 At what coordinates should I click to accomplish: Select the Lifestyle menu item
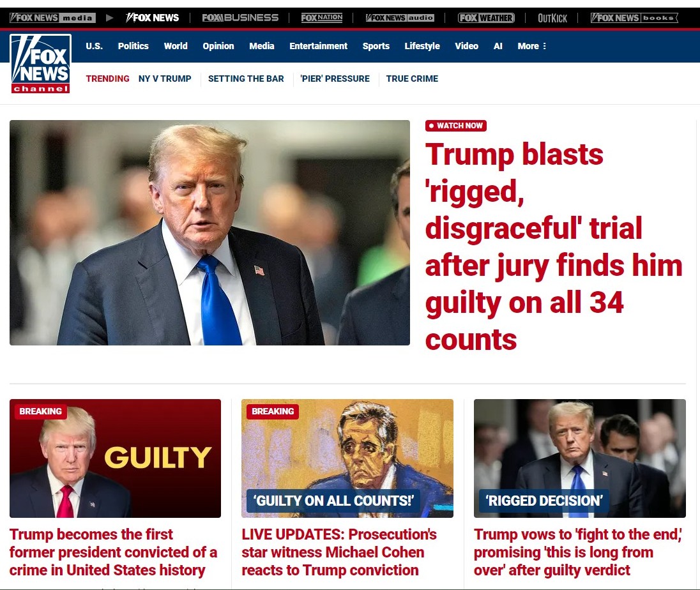pyautogui.click(x=422, y=46)
